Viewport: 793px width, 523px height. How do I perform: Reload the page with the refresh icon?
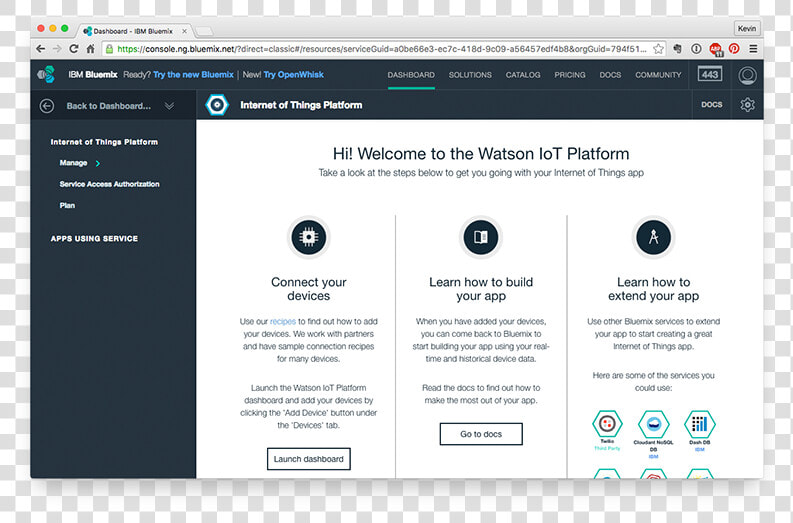tap(74, 49)
